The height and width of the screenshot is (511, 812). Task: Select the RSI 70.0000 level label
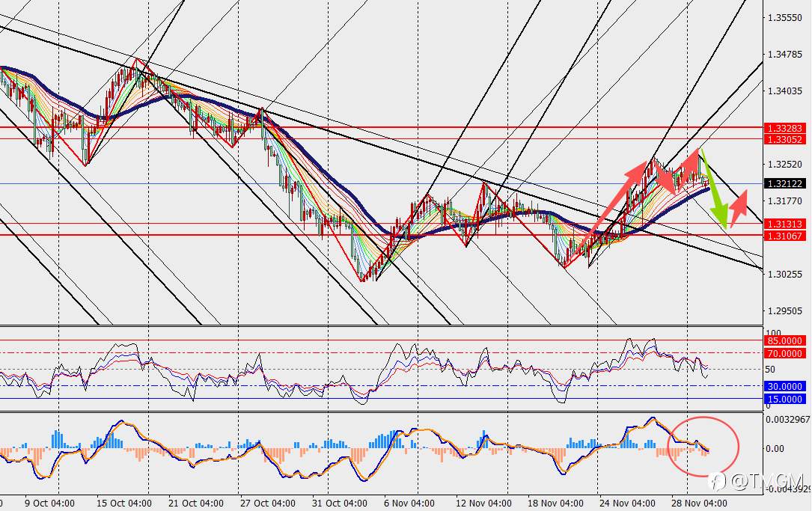pyautogui.click(x=784, y=353)
